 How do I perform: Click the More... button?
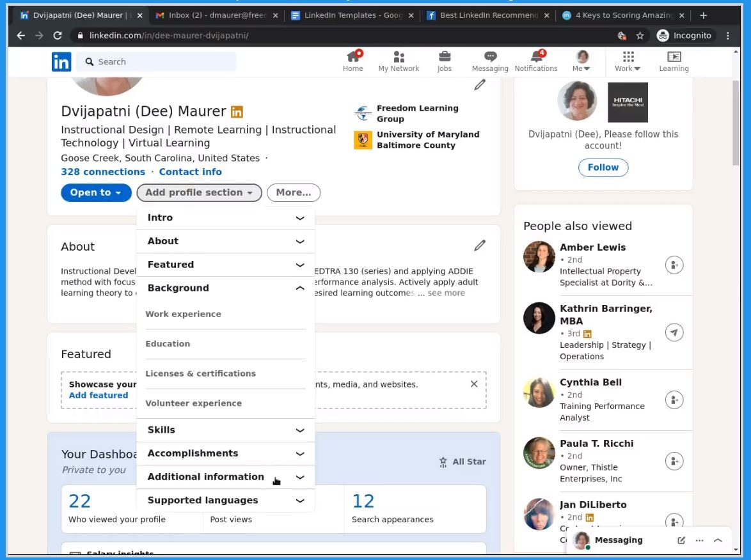click(x=294, y=192)
